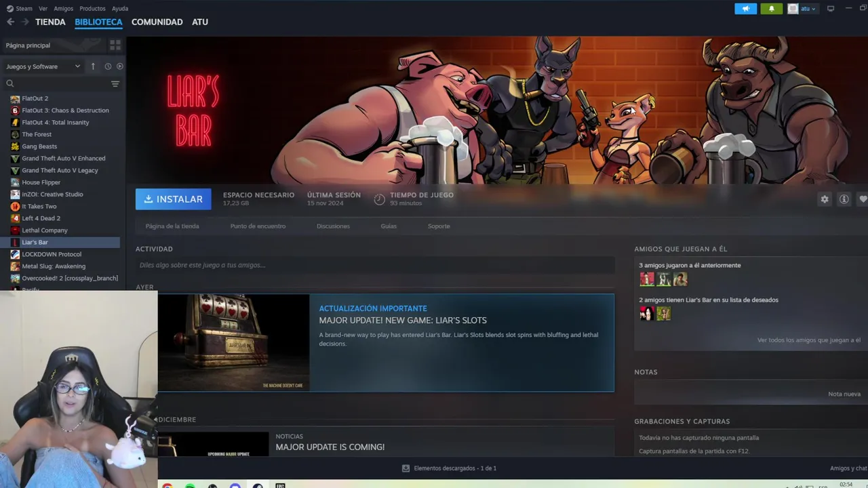Screen dimensions: 868x488
Task: Open game info circle icon
Action: pyautogui.click(x=844, y=199)
